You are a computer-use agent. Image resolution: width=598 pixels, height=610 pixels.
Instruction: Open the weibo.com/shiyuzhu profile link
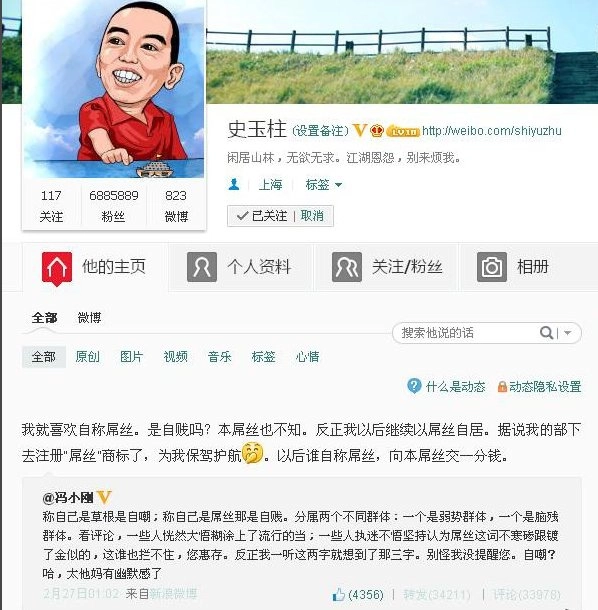tap(492, 131)
